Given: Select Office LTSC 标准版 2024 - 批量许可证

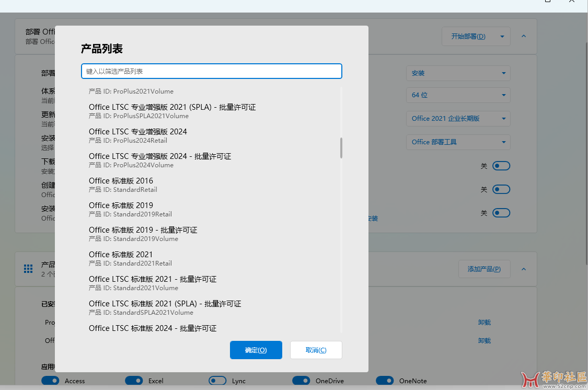Looking at the screenshot, I should point(212,328).
